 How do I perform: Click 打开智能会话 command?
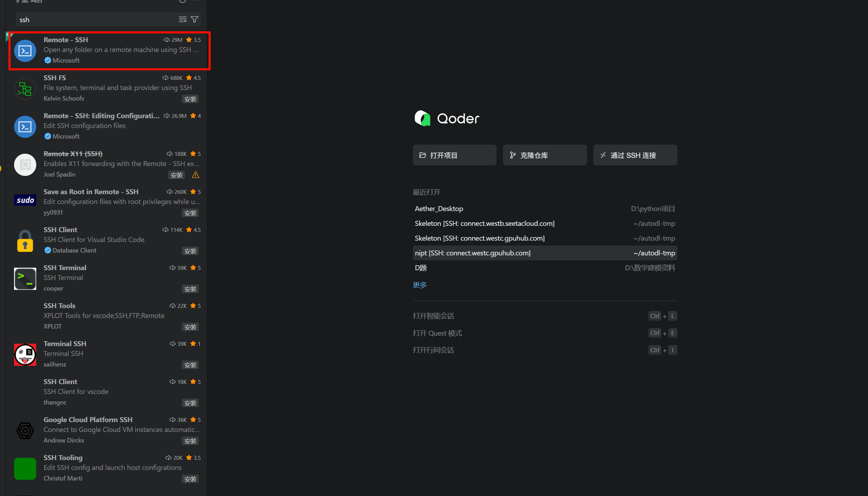[x=433, y=316]
